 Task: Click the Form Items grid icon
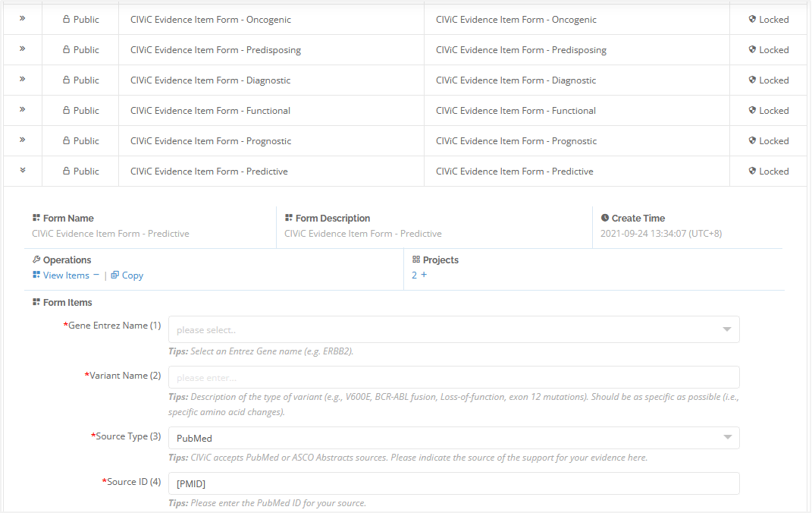pos(36,302)
